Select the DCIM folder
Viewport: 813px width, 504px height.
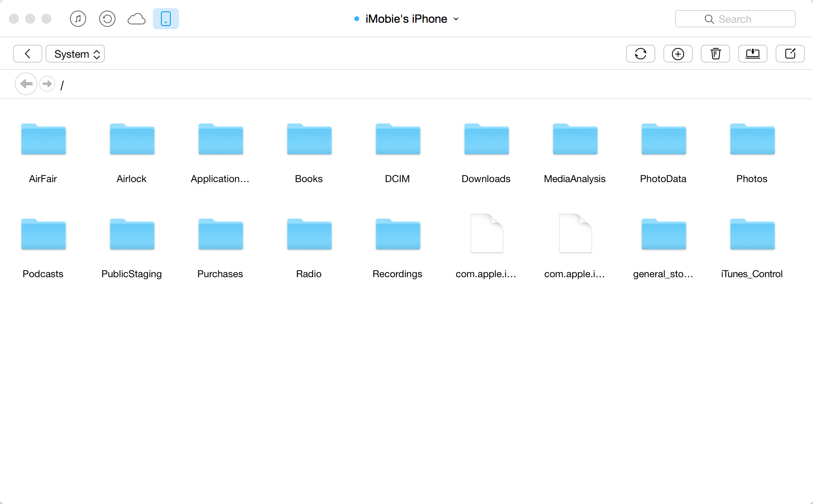[398, 139]
